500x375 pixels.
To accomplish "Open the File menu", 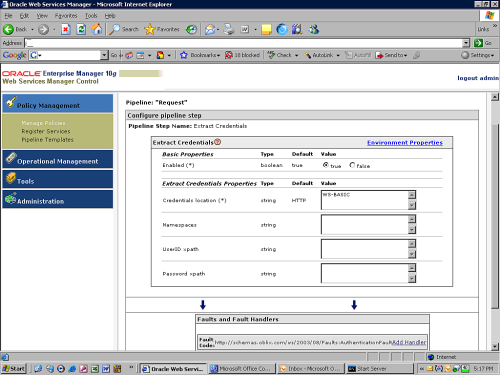I will point(8,16).
